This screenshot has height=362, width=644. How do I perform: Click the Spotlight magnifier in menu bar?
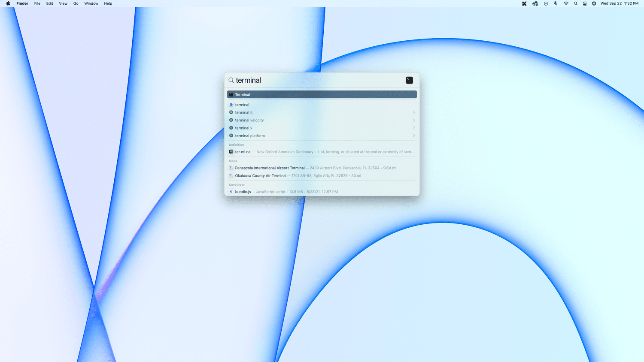(576, 3)
